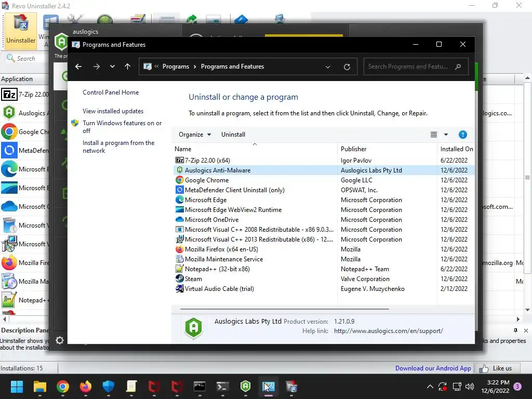Select Mozilla Firefox (x64 en-US) row
Screen dimensions: 532x399
pos(324,249)
